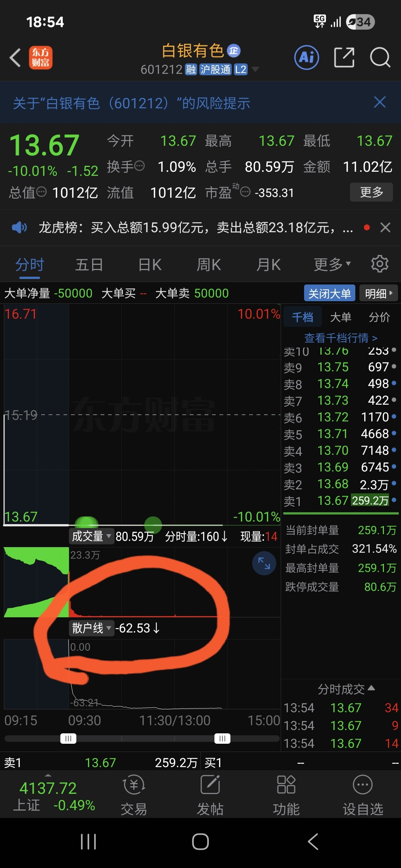Tap the 更多 quote details button
The height and width of the screenshot is (868, 401).
point(371,192)
